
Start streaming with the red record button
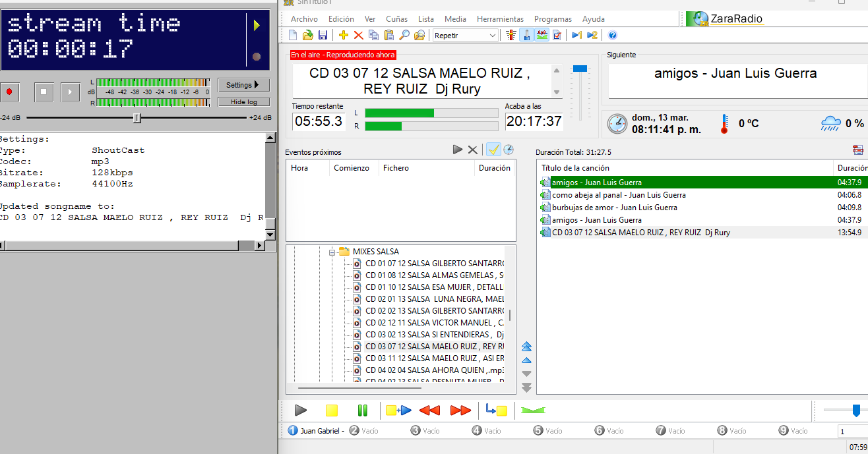click(9, 92)
